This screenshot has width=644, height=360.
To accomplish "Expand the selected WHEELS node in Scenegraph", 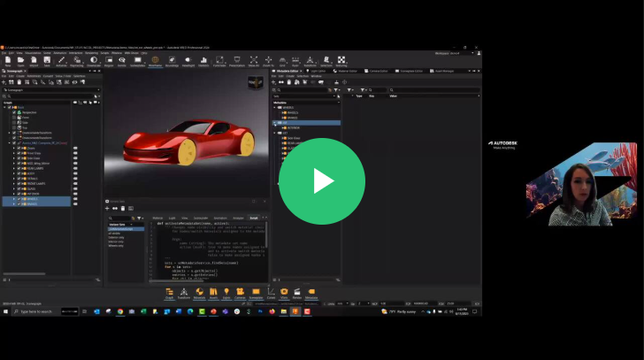I will [x=14, y=199].
